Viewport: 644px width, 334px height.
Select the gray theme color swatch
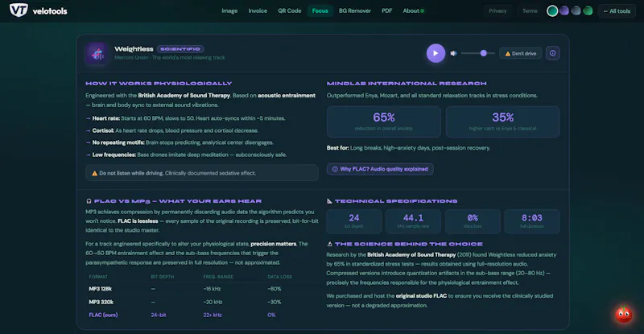[x=576, y=11]
